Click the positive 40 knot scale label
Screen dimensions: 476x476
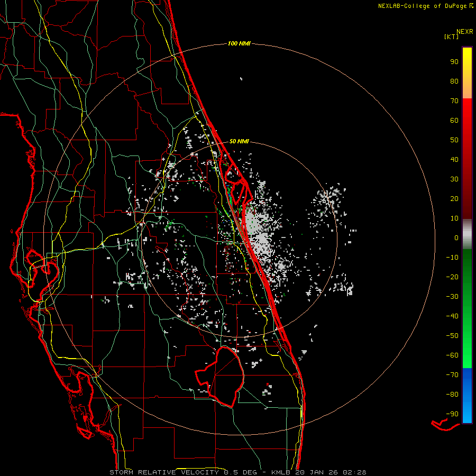point(454,160)
